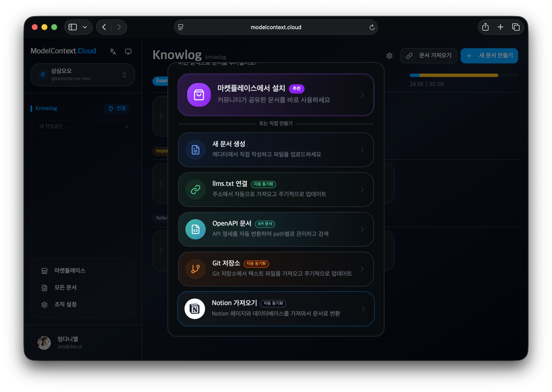Expand the 삼삼오오 organization switcher
The width and height of the screenshot is (552, 392).
click(x=83, y=75)
